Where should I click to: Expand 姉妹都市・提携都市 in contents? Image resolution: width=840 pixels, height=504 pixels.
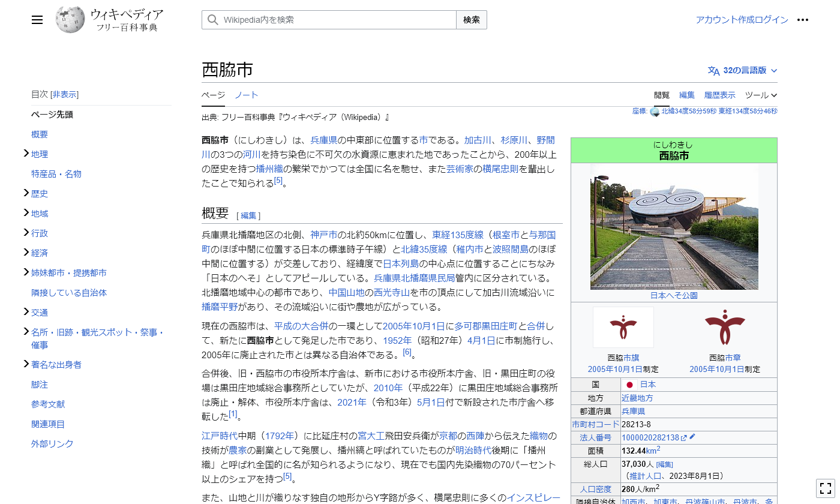[x=26, y=272]
